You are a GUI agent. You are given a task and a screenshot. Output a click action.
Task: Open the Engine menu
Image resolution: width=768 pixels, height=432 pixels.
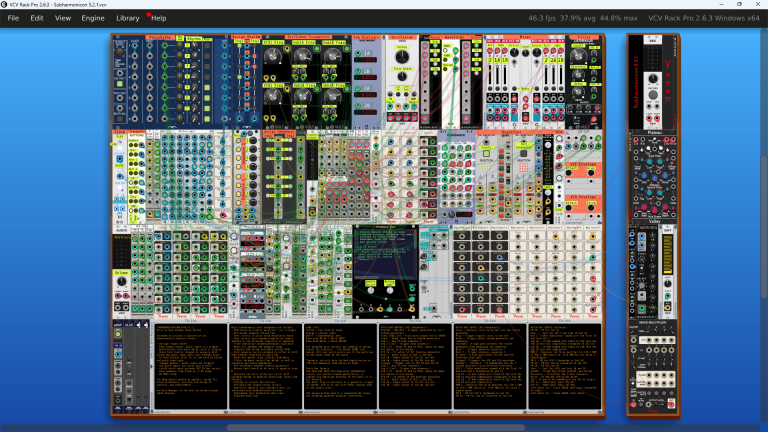click(93, 18)
